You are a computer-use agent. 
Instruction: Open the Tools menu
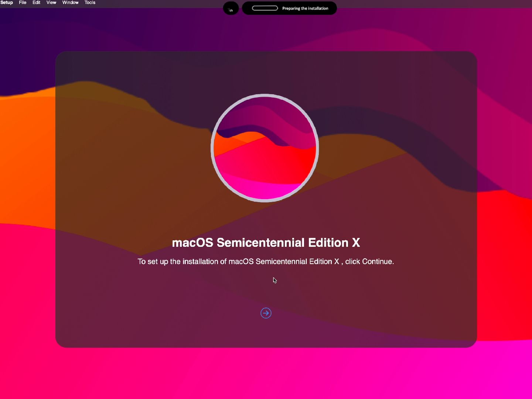coord(90,3)
